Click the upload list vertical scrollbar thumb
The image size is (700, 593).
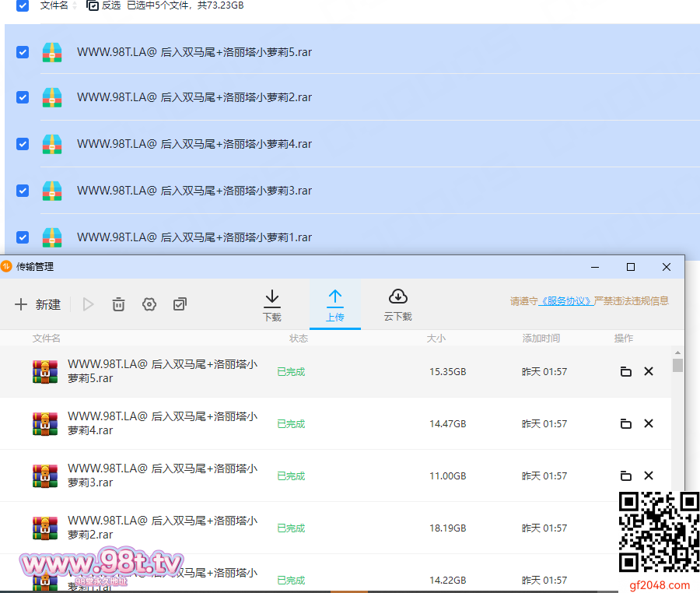[677, 365]
